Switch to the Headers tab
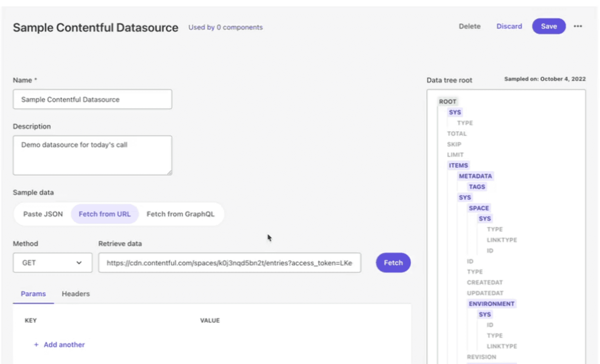Image resolution: width=600 pixels, height=364 pixels. tap(75, 294)
